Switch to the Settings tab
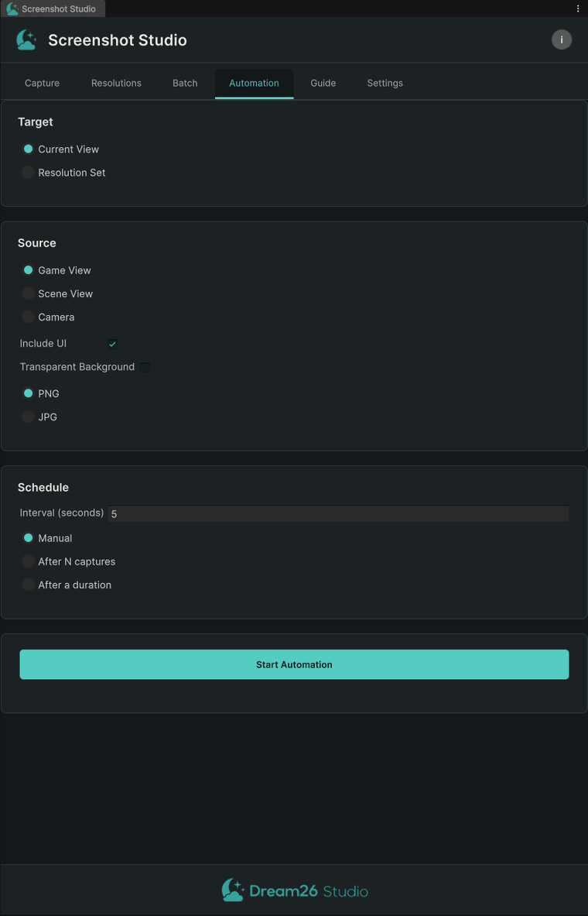This screenshot has width=588, height=916. pyautogui.click(x=385, y=83)
